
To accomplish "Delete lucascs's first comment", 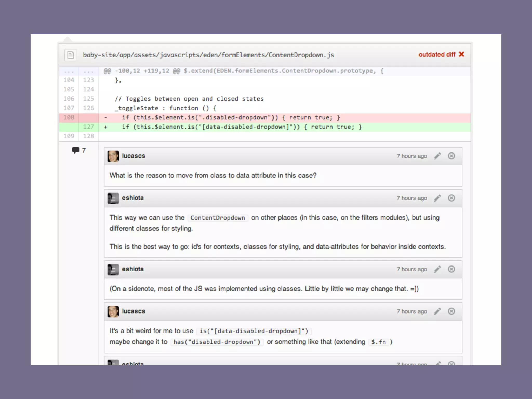I will (451, 156).
